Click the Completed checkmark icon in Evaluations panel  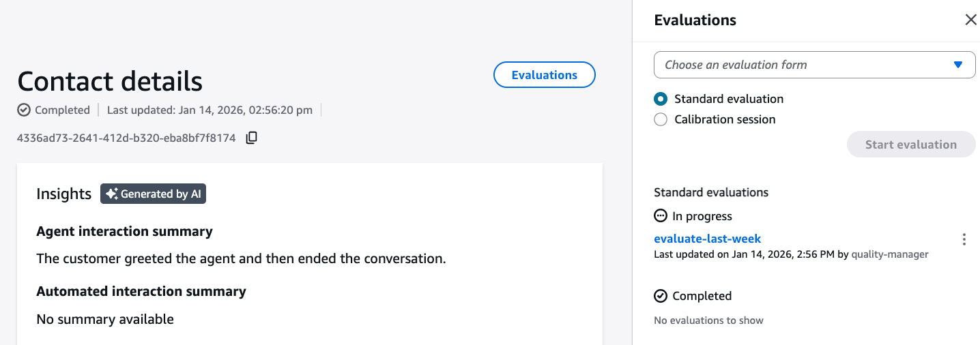tap(660, 296)
